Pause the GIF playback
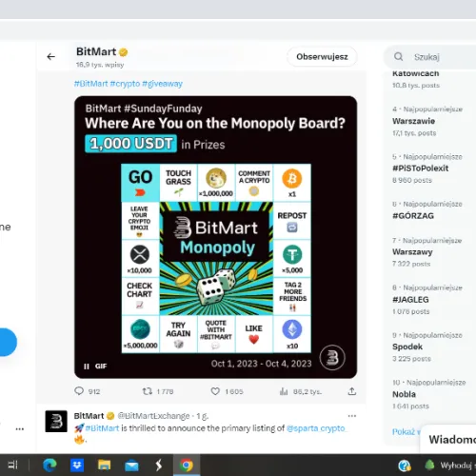 click(87, 367)
